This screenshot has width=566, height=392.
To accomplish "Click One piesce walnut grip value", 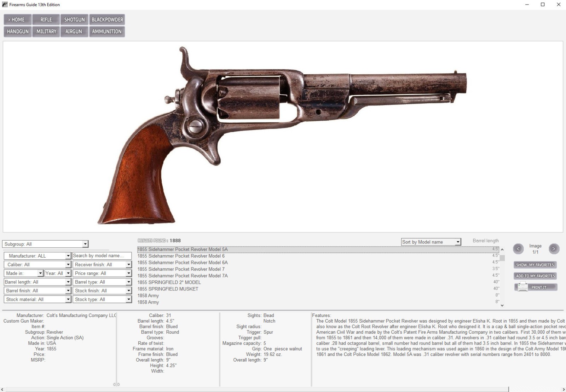I will pos(283,349).
